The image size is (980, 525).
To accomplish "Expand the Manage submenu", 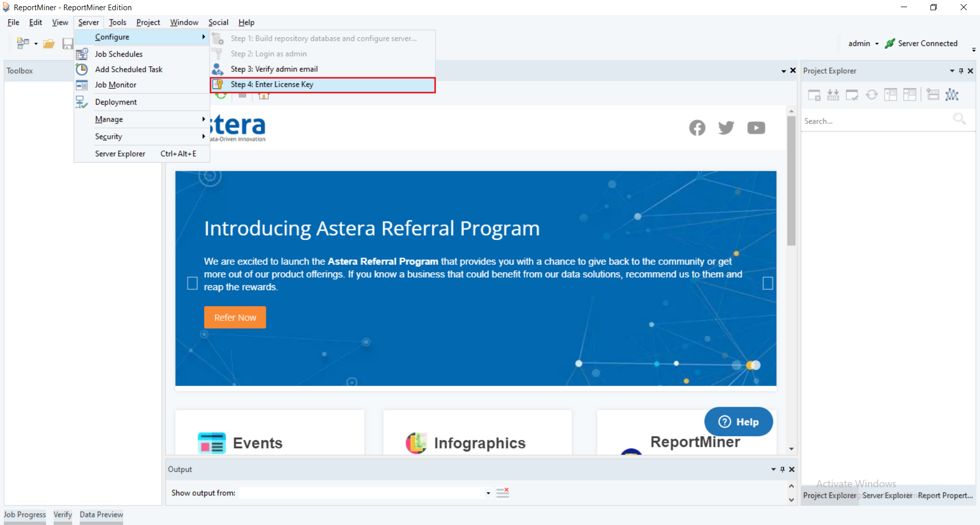I will pyautogui.click(x=142, y=119).
